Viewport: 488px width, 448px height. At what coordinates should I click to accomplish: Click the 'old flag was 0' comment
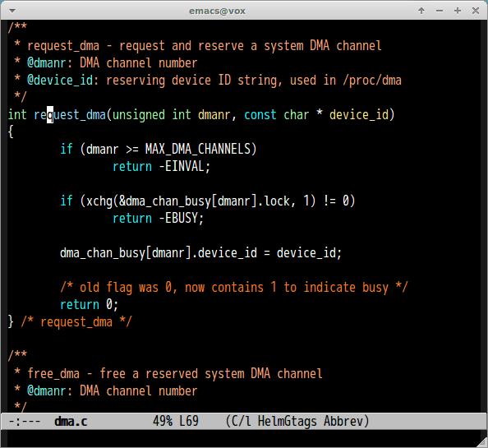pyautogui.click(x=233, y=288)
